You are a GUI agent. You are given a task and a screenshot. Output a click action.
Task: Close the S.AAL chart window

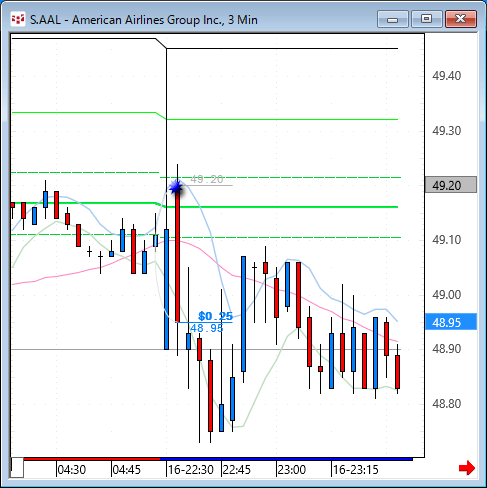point(461,19)
